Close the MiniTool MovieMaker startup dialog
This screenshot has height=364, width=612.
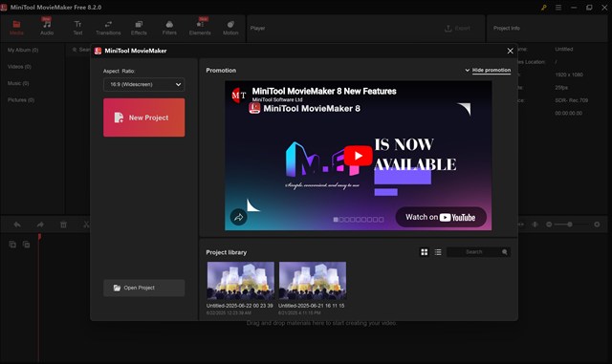pos(510,51)
